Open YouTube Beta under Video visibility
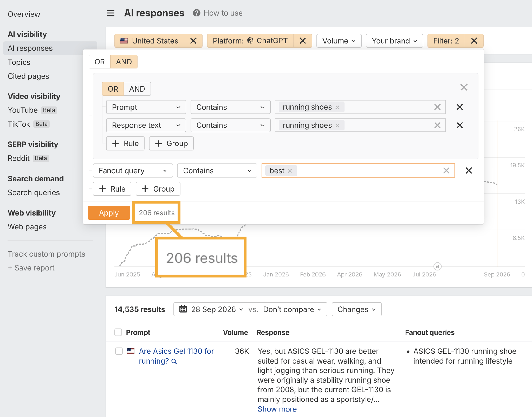The height and width of the screenshot is (417, 532). [32, 110]
